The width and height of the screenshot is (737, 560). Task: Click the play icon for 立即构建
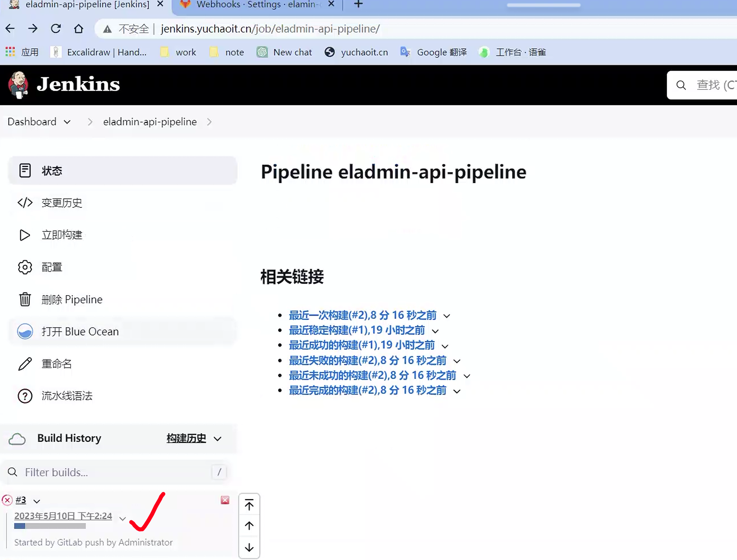tap(25, 235)
